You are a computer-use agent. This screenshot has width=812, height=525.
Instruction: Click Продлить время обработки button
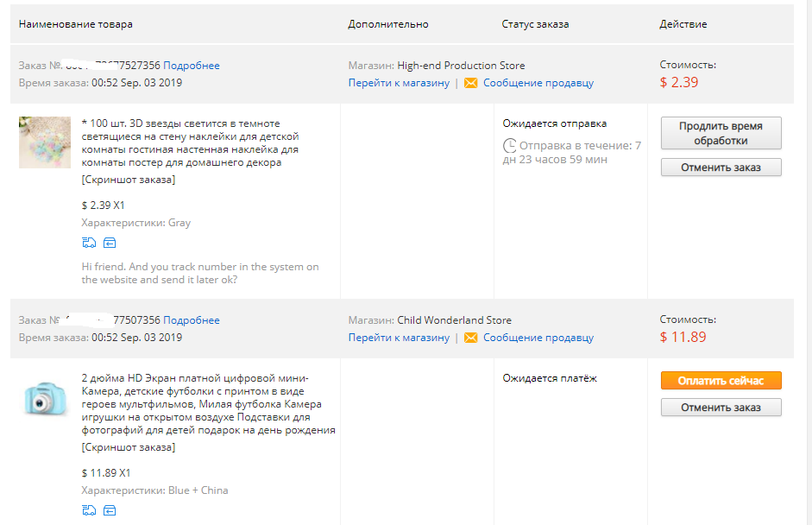tap(721, 133)
